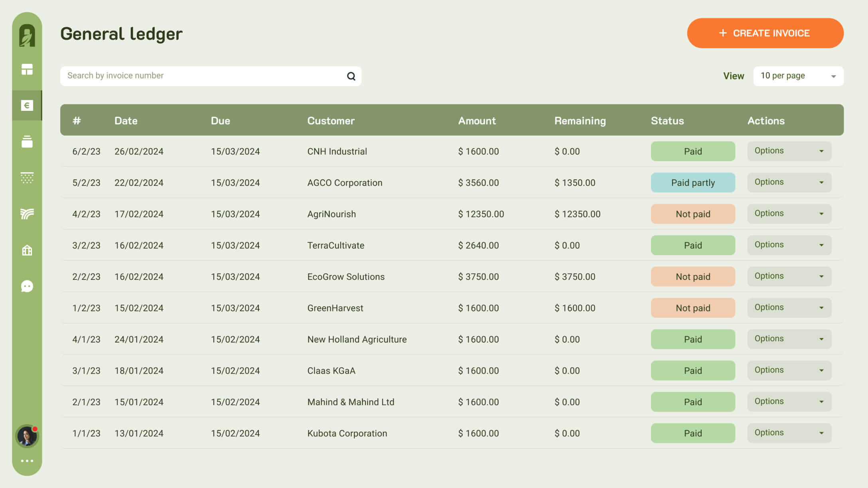Open the stacked inventory icon in the sidebar
868x488 pixels.
27,142
